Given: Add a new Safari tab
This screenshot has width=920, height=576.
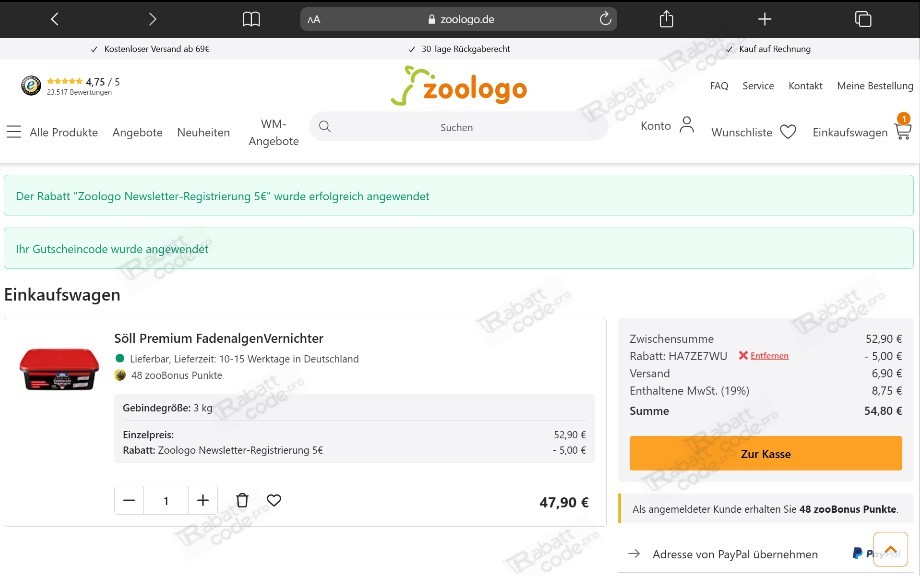Looking at the screenshot, I should (x=764, y=19).
